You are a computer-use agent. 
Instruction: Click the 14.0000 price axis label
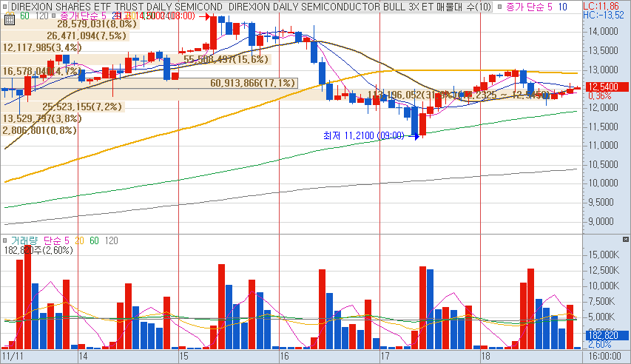tap(603, 31)
